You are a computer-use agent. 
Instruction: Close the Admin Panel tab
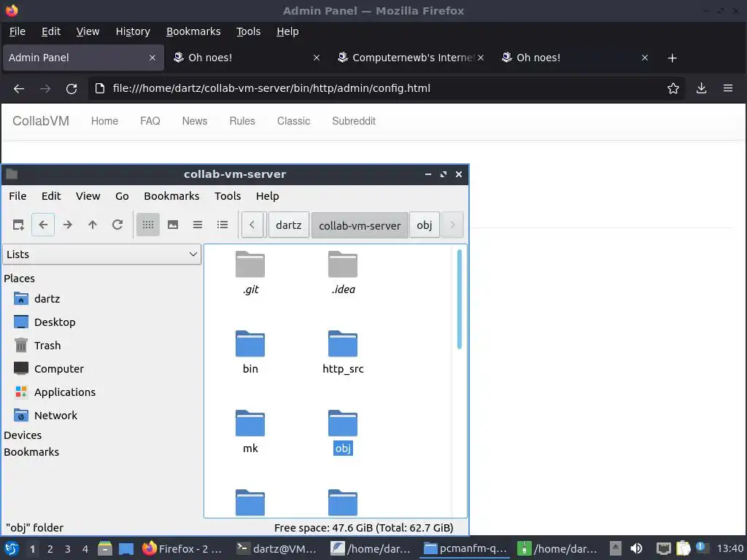point(152,58)
